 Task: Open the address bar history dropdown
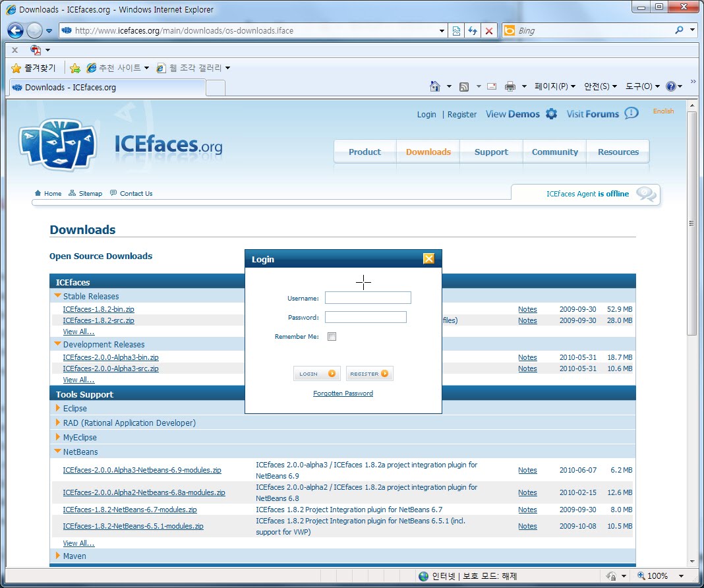442,30
